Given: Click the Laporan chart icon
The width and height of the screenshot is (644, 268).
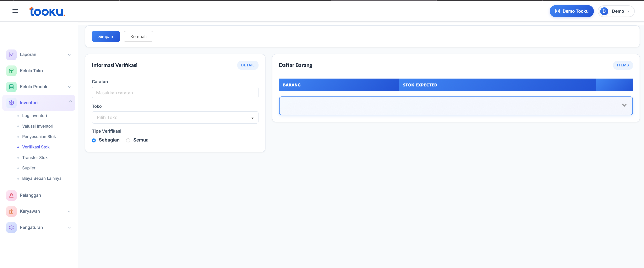Looking at the screenshot, I should click(x=11, y=55).
